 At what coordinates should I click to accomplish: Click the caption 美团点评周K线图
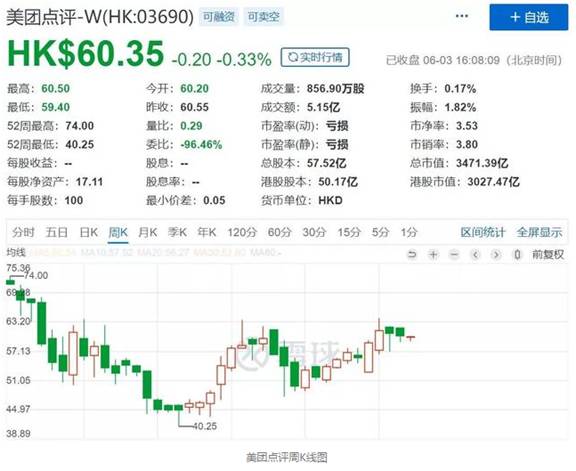[x=287, y=457]
